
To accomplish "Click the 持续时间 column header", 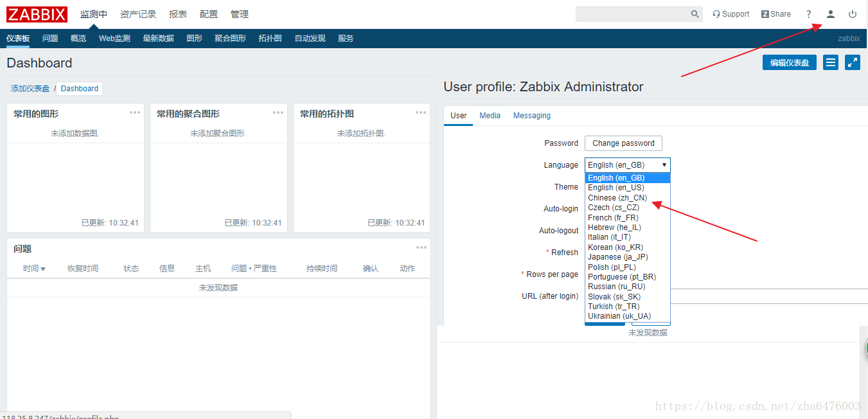I will coord(322,269).
